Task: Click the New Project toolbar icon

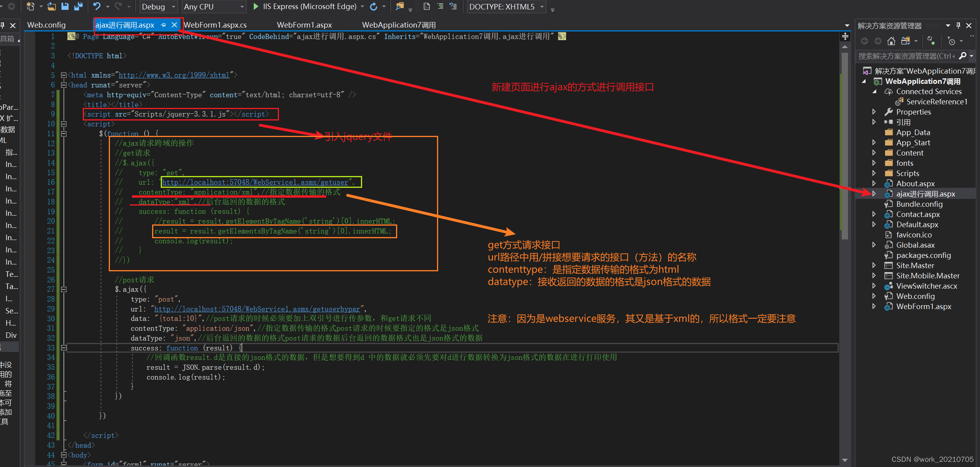Action: coord(30,6)
